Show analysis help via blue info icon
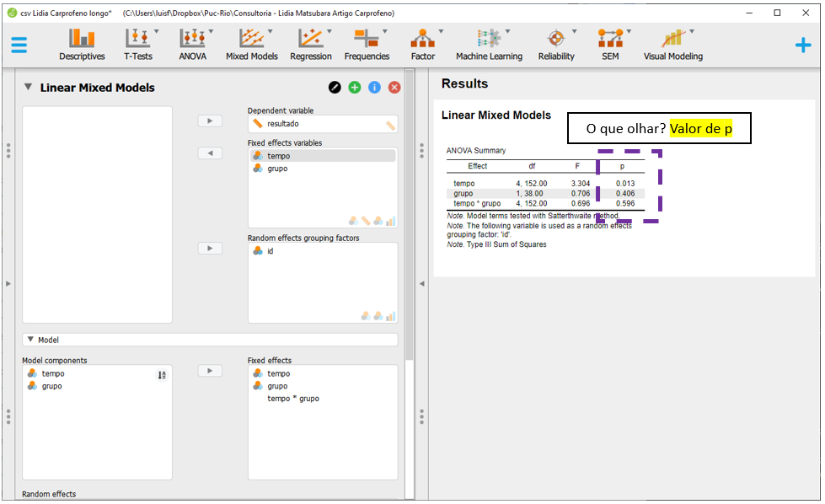825x504 pixels. click(374, 88)
